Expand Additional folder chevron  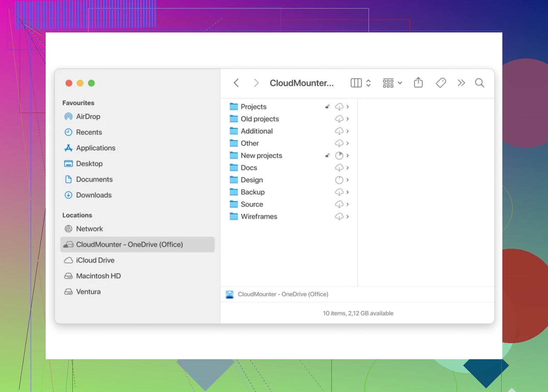pos(347,131)
